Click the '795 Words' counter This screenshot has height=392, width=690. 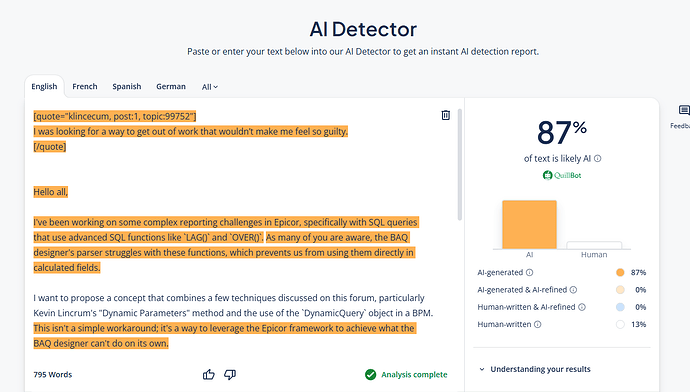(53, 374)
